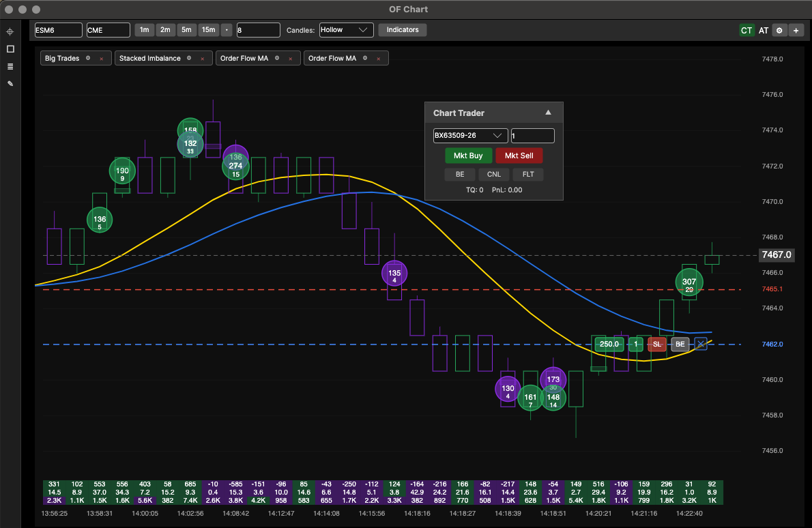Click the 685 delta cell in footer
The height and width of the screenshot is (528, 812).
pos(190,484)
